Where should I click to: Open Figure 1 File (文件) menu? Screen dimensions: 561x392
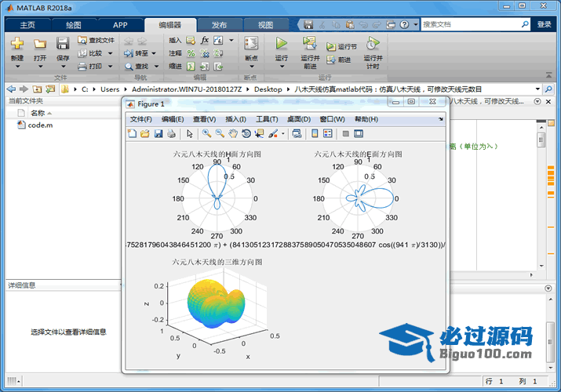(141, 119)
